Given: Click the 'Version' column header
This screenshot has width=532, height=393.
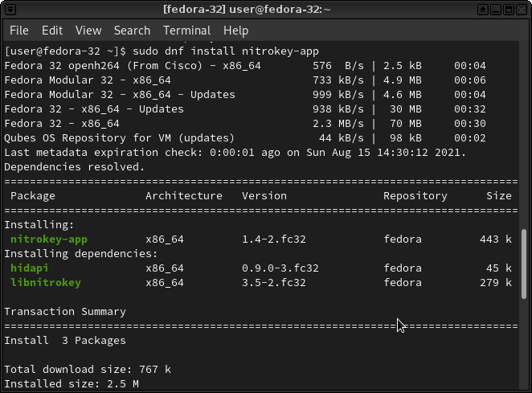Looking at the screenshot, I should (264, 196).
